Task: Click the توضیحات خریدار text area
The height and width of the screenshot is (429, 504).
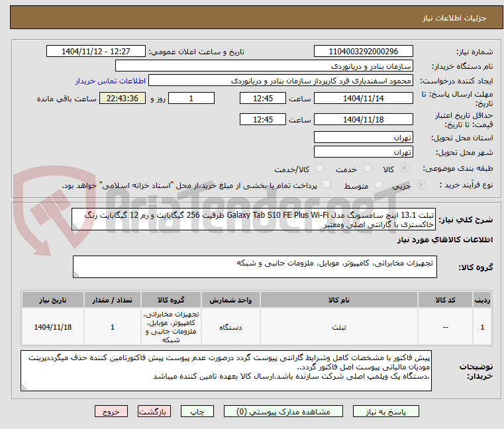Action: pyautogui.click(x=226, y=371)
